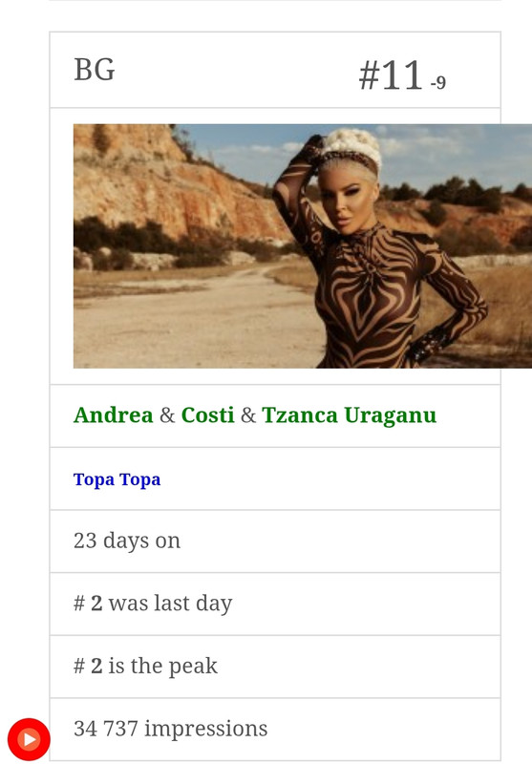
Task: Click the BG country label
Action: coord(94,70)
